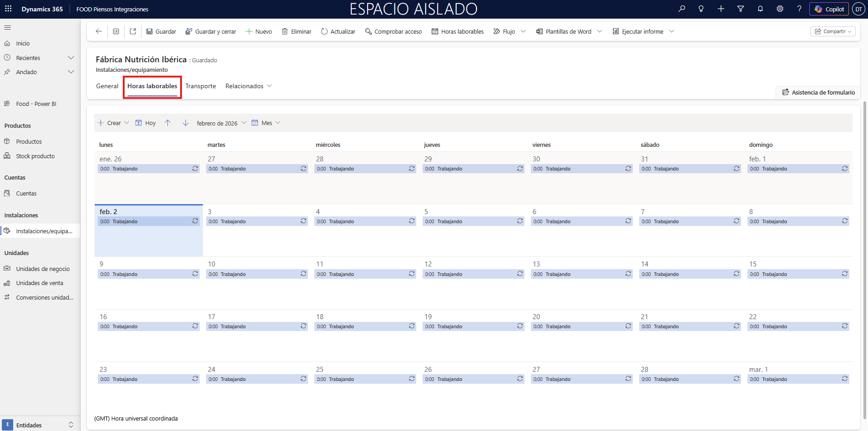This screenshot has height=431, width=868.
Task: Click recurrence icon on feb. 2 entry
Action: [195, 221]
